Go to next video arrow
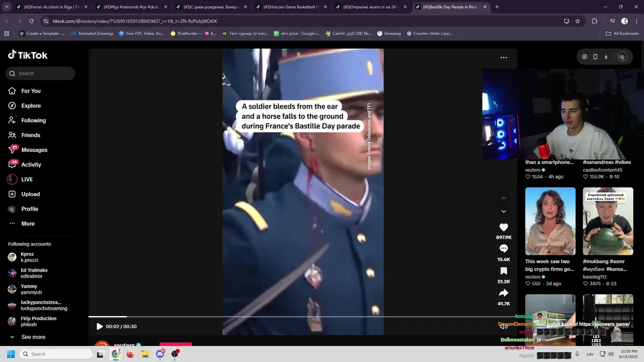This screenshot has width=644, height=362. click(x=504, y=212)
